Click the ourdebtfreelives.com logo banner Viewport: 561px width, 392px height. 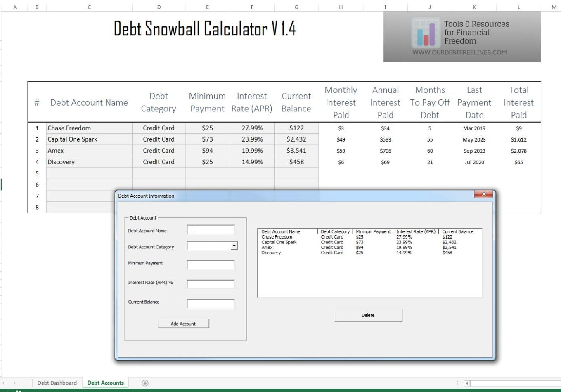[x=462, y=37]
